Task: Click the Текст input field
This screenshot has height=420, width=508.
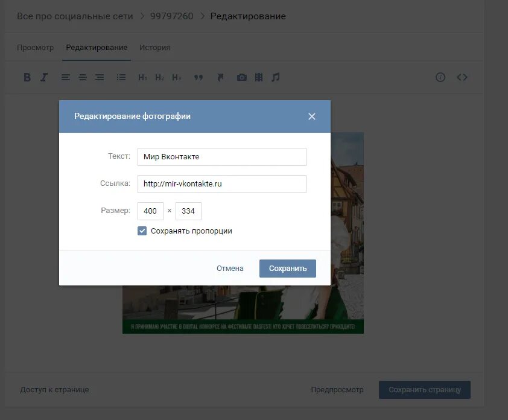Action: 222,157
